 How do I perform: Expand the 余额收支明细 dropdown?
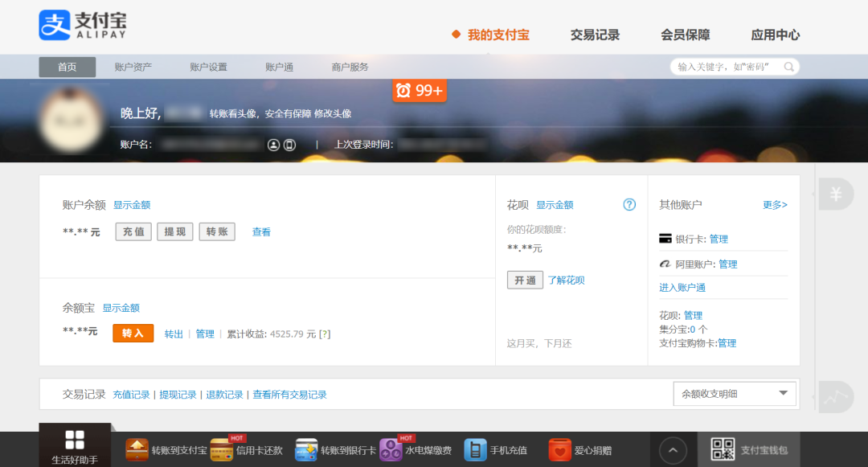click(734, 394)
